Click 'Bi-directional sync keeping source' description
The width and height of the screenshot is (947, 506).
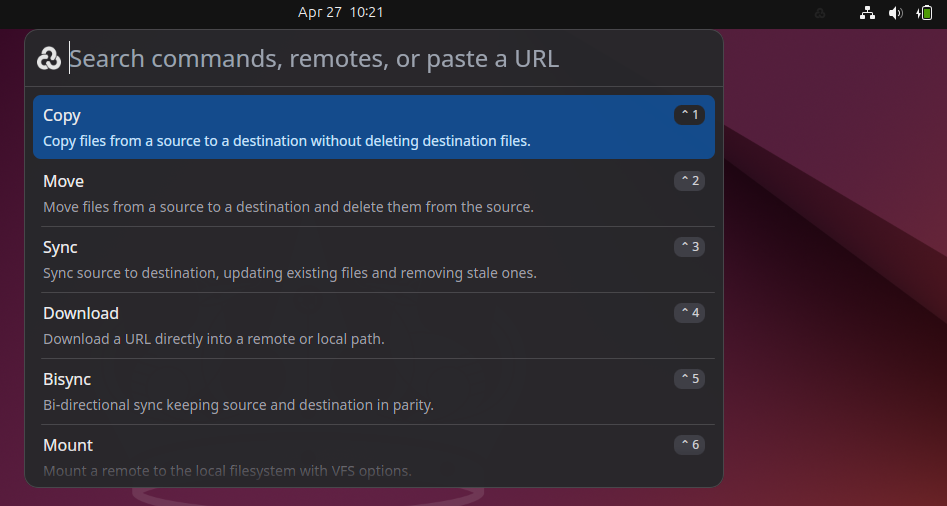click(x=239, y=405)
